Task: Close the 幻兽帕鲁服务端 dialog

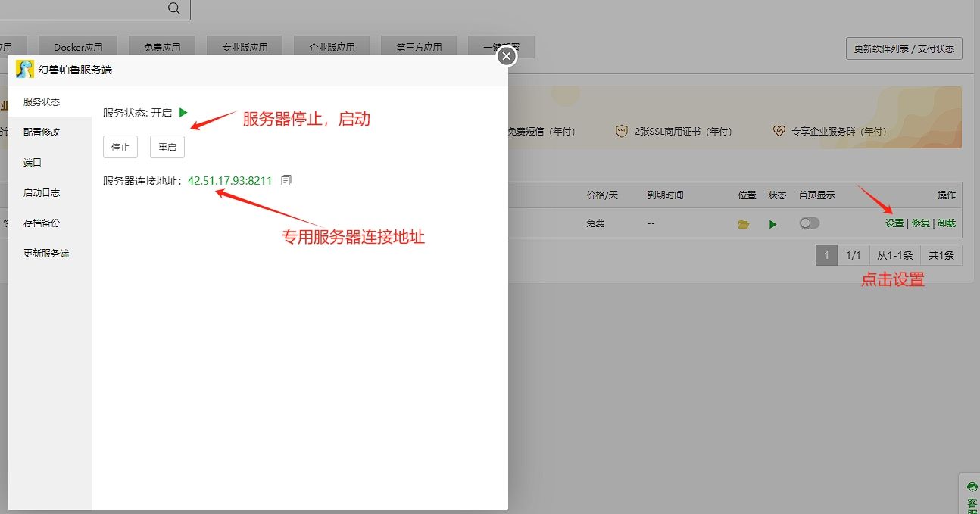Action: pos(507,56)
